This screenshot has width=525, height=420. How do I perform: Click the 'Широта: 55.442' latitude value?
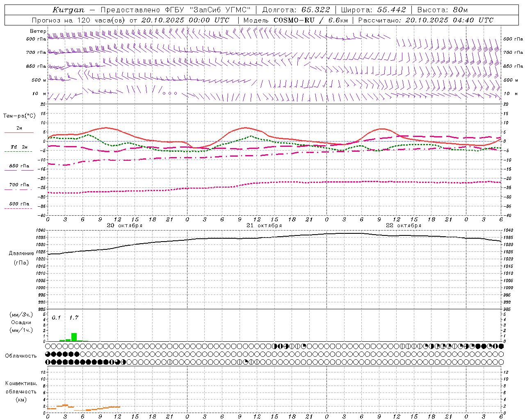374,10
